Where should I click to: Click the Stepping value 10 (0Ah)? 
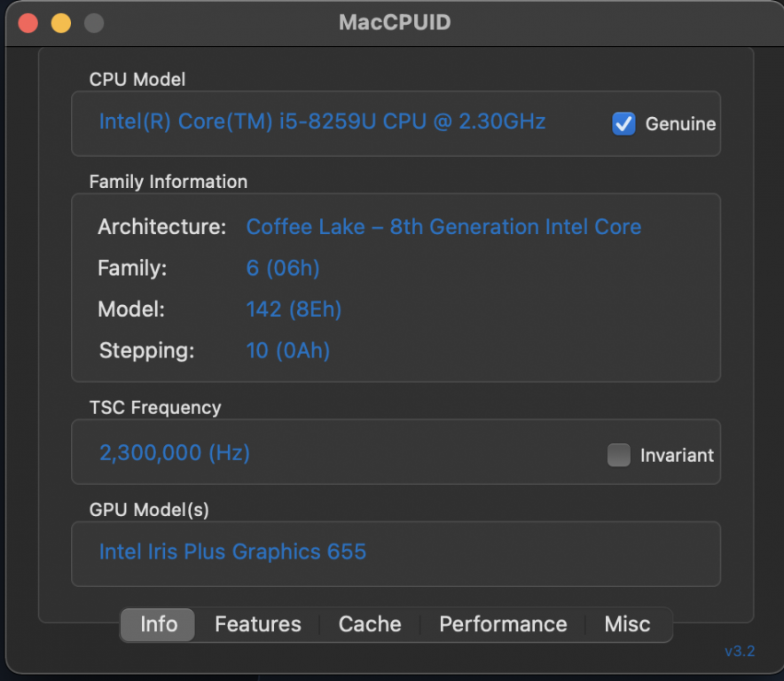pos(288,351)
